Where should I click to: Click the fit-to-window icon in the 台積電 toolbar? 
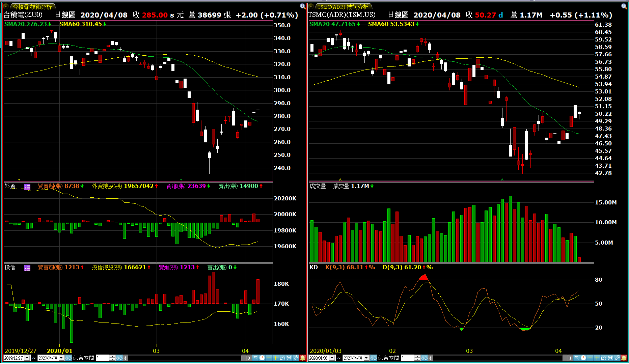(x=289, y=358)
